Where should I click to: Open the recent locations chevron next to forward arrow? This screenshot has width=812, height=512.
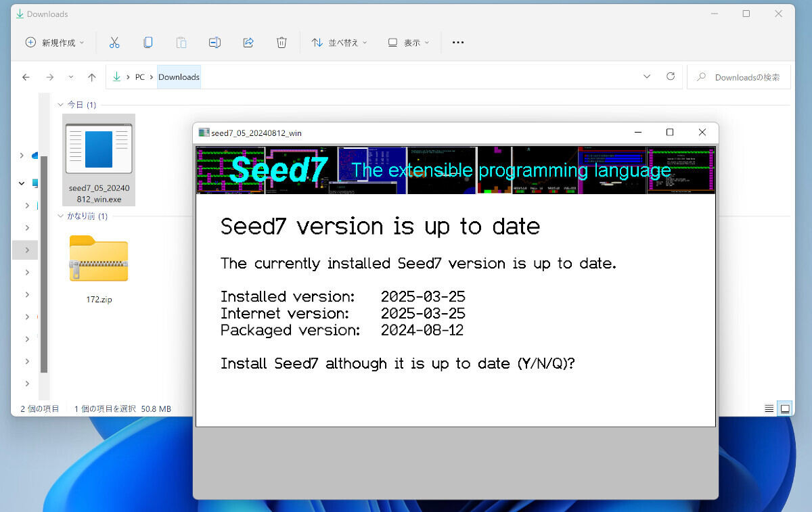point(71,77)
